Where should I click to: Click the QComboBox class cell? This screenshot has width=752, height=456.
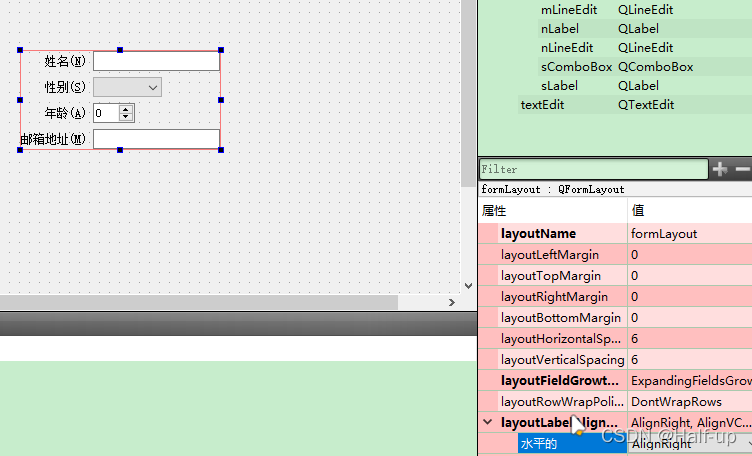pos(656,67)
